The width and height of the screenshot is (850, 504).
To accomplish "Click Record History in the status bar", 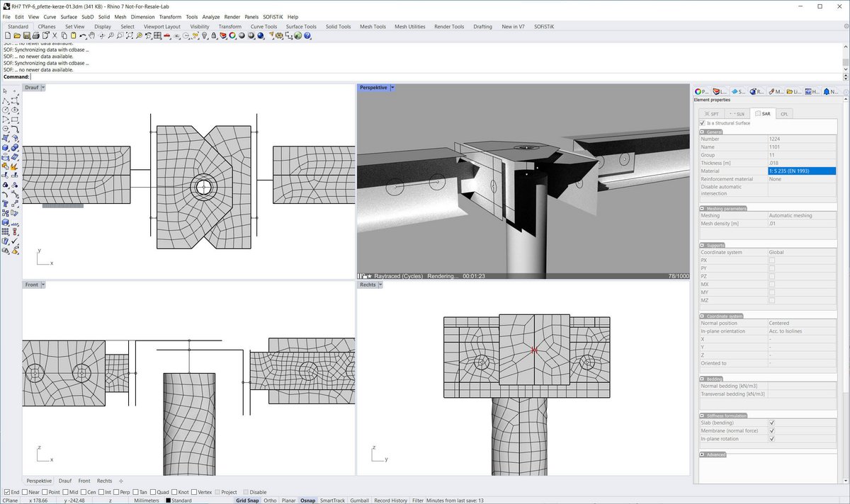I will click(x=390, y=500).
